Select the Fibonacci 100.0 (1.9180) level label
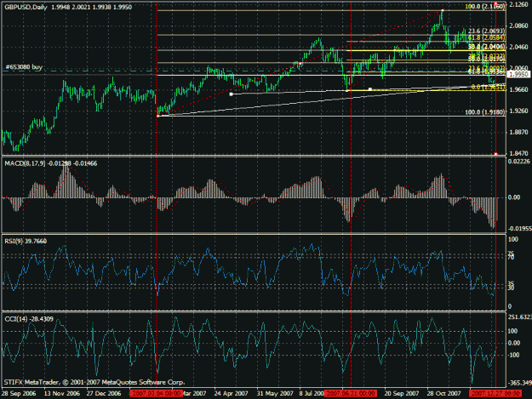532x399 pixels. (485, 111)
